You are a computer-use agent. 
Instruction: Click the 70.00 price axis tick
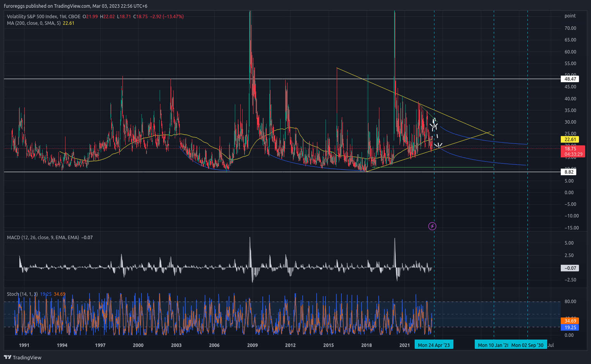tap(570, 28)
